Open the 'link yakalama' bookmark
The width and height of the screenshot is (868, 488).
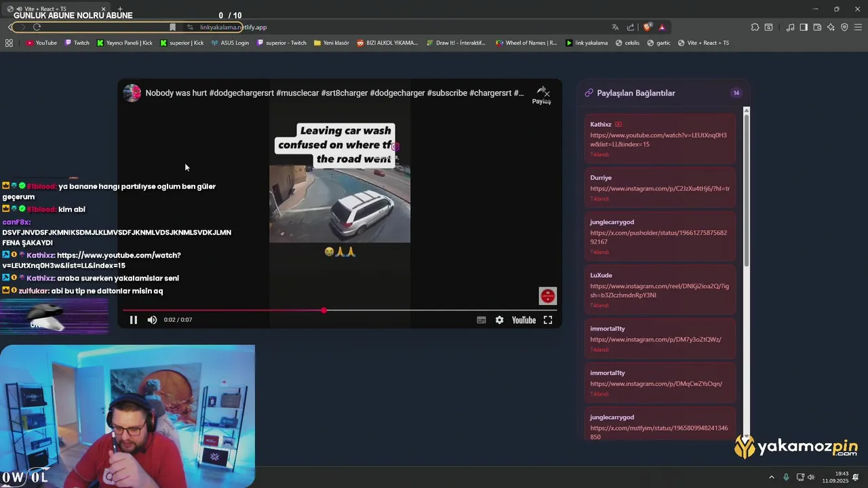coord(587,43)
